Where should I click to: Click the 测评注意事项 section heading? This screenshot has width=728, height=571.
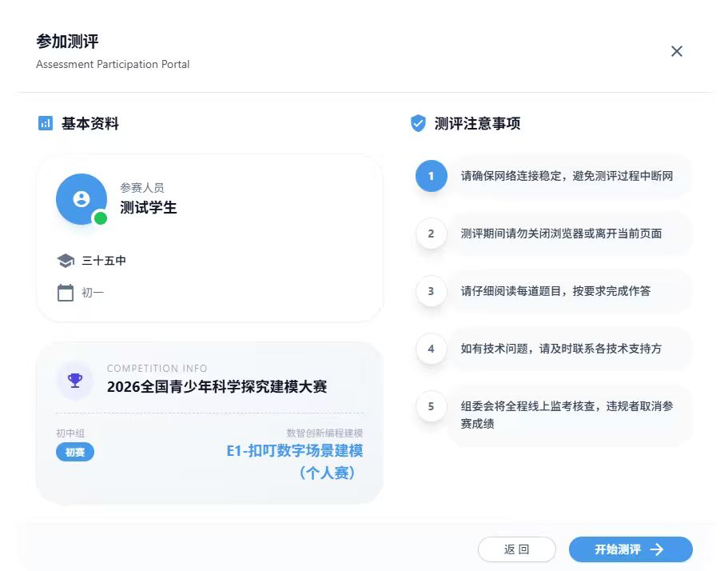(x=477, y=124)
